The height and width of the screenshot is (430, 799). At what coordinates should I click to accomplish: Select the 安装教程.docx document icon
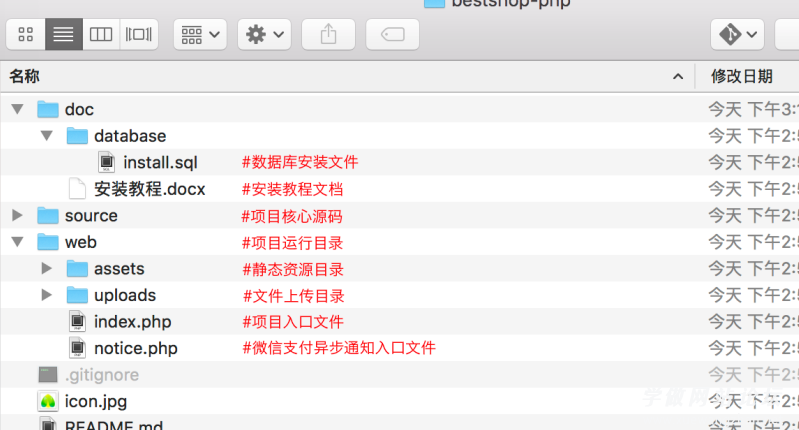pos(76,188)
